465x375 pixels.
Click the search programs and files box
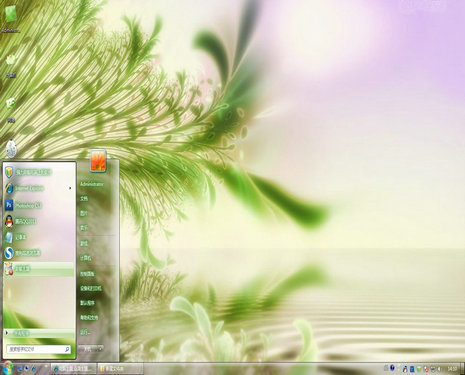tap(39, 349)
